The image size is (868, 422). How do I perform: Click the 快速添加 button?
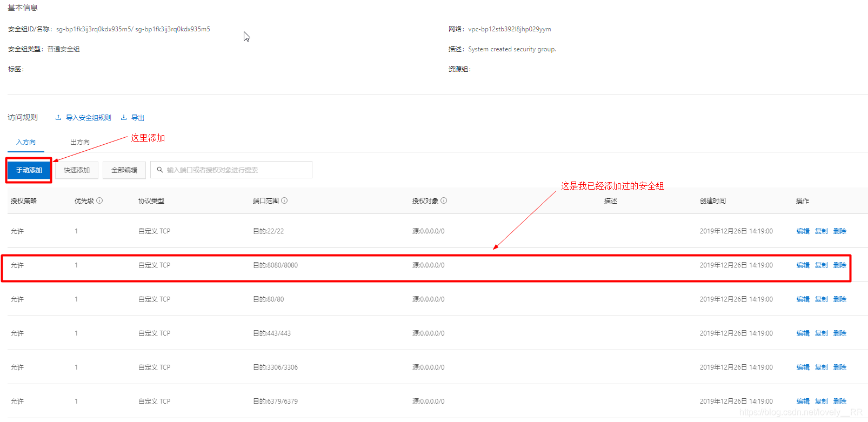click(x=77, y=170)
